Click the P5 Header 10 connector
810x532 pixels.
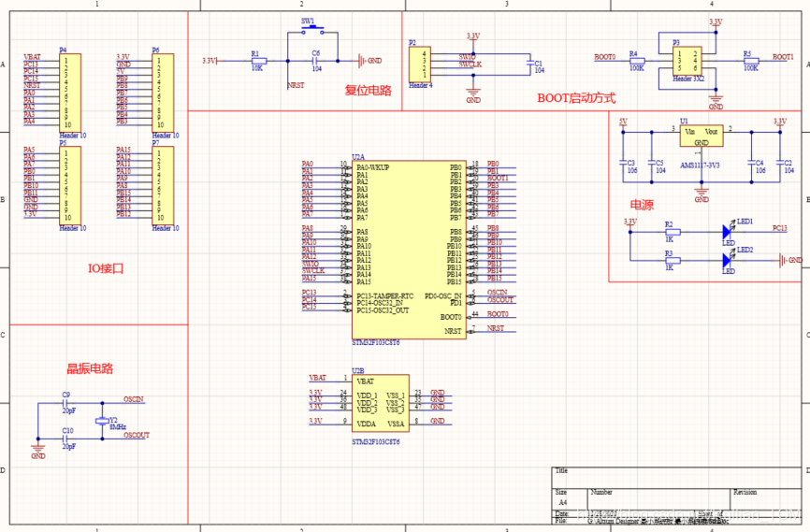click(70, 185)
